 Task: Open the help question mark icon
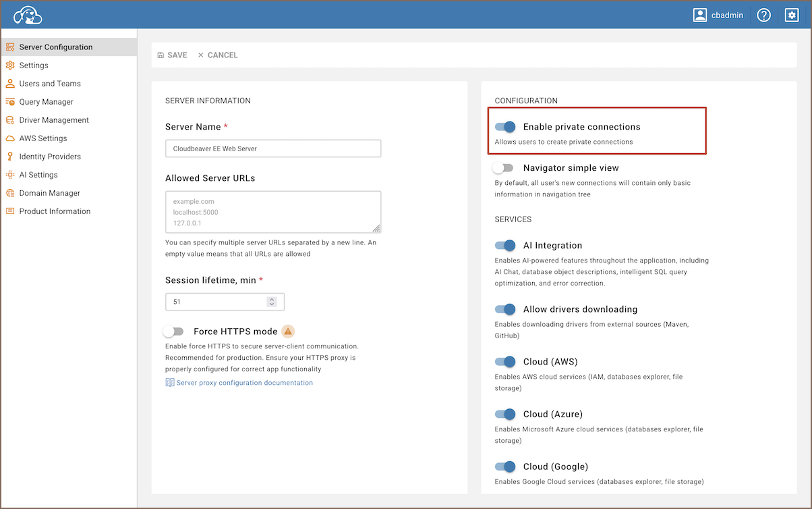pyautogui.click(x=763, y=15)
